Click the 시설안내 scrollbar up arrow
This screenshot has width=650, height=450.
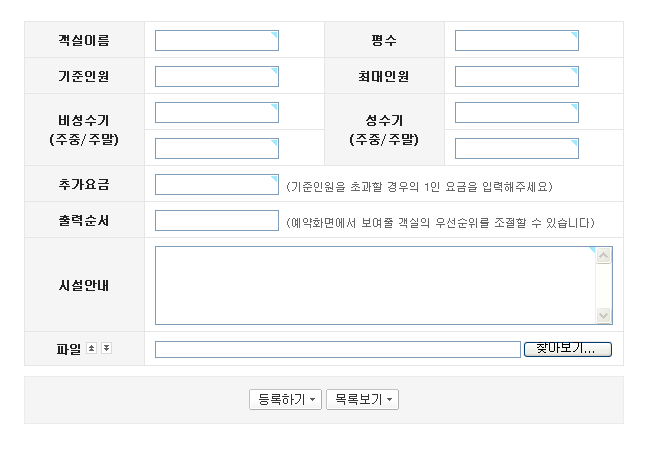[603, 256]
